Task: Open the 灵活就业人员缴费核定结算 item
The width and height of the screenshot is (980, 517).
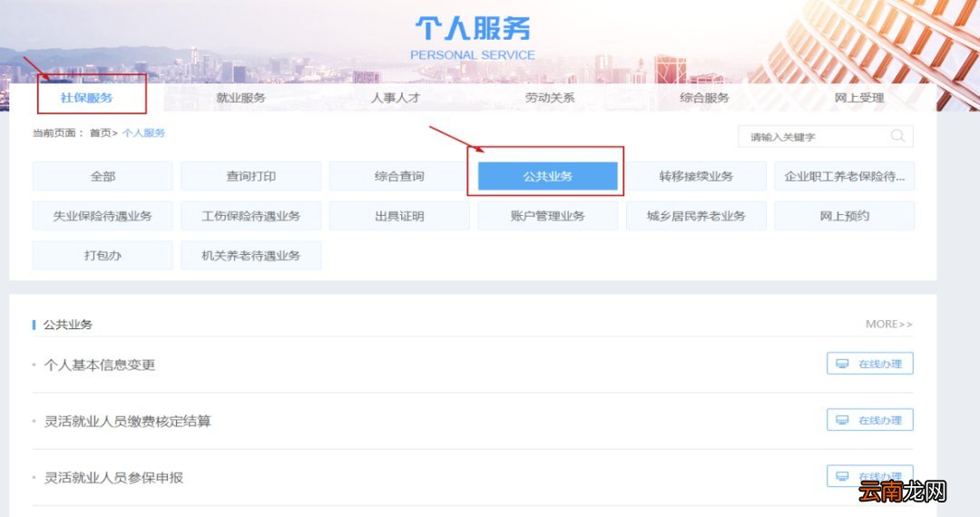Action: [128, 421]
